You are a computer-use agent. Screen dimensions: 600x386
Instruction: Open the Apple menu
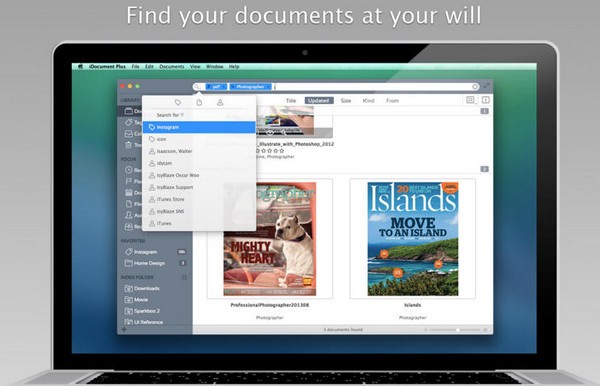[80, 66]
